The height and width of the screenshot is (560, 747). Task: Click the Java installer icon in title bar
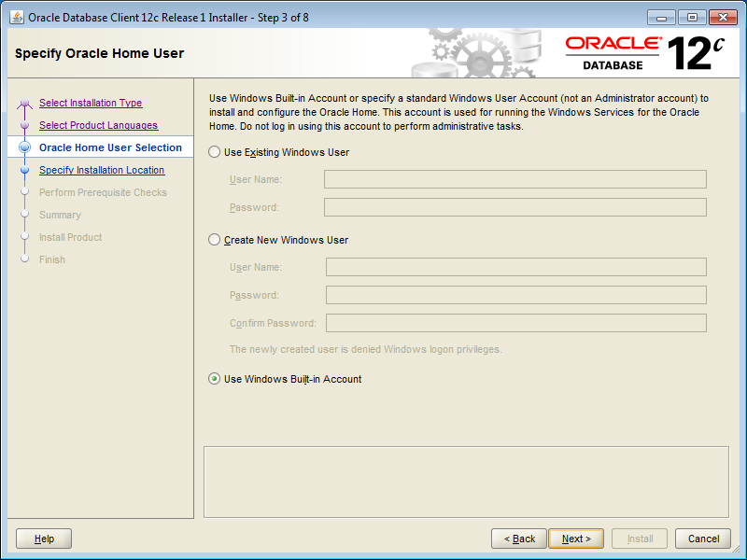tap(17, 18)
